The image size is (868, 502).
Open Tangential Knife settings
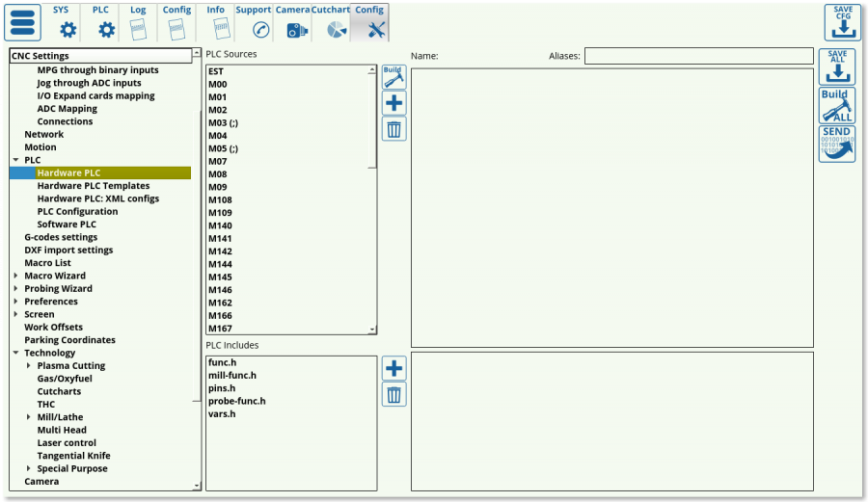73,456
